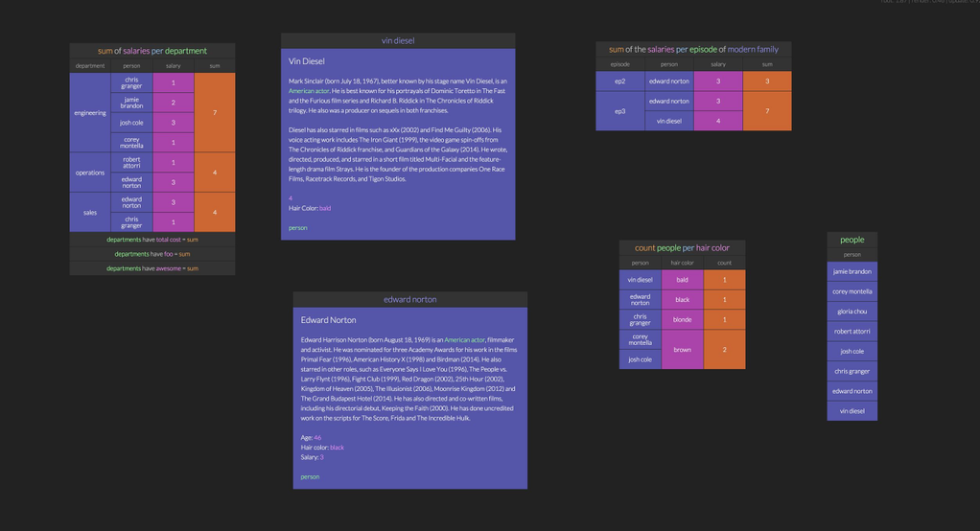This screenshot has width=980, height=531.
Task: Select the ep3 episode cell
Action: point(619,111)
